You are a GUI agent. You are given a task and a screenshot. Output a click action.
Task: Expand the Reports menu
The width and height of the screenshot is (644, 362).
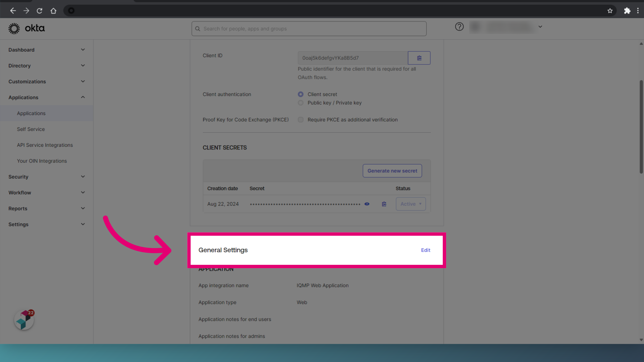click(x=47, y=208)
